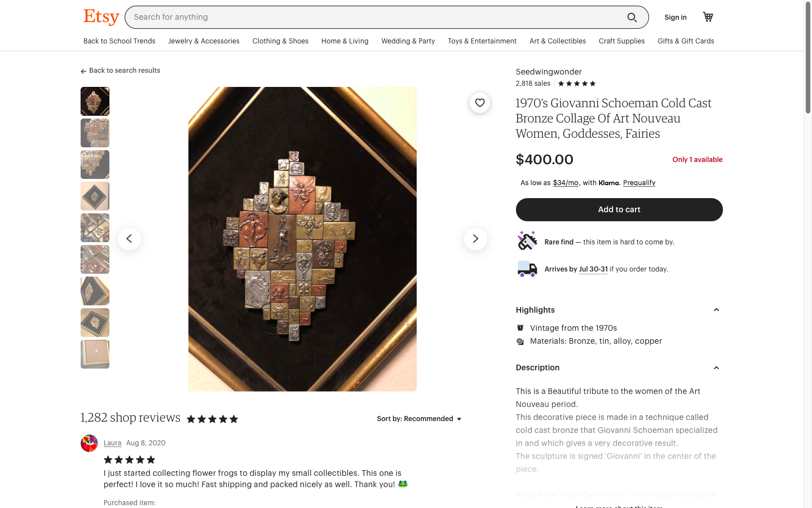Click the shop's five-star rating
The image size is (812, 508).
point(577,84)
